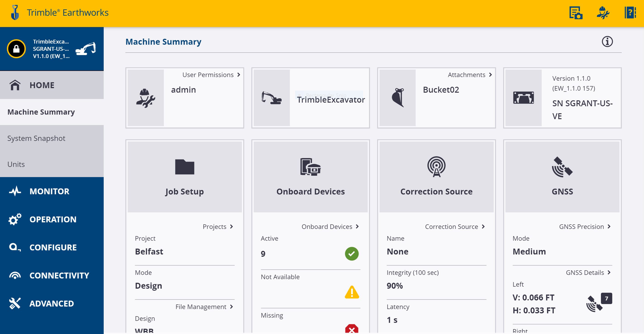
Task: Click the Active devices count 9
Action: click(x=263, y=254)
